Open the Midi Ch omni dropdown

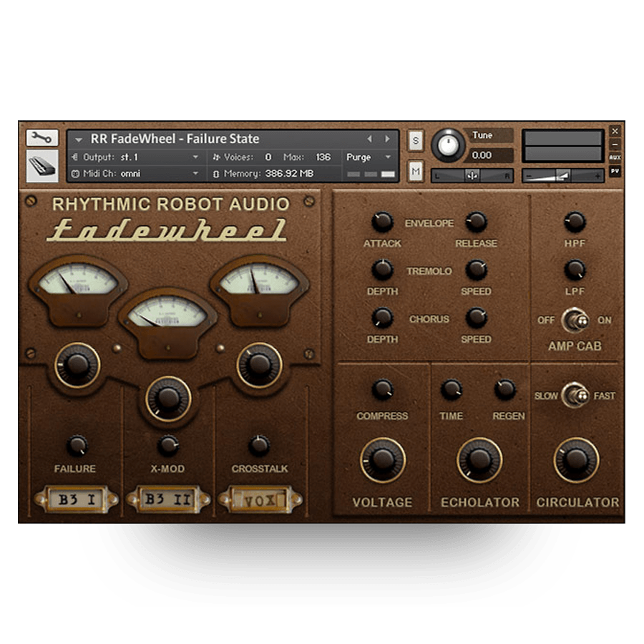point(195,174)
